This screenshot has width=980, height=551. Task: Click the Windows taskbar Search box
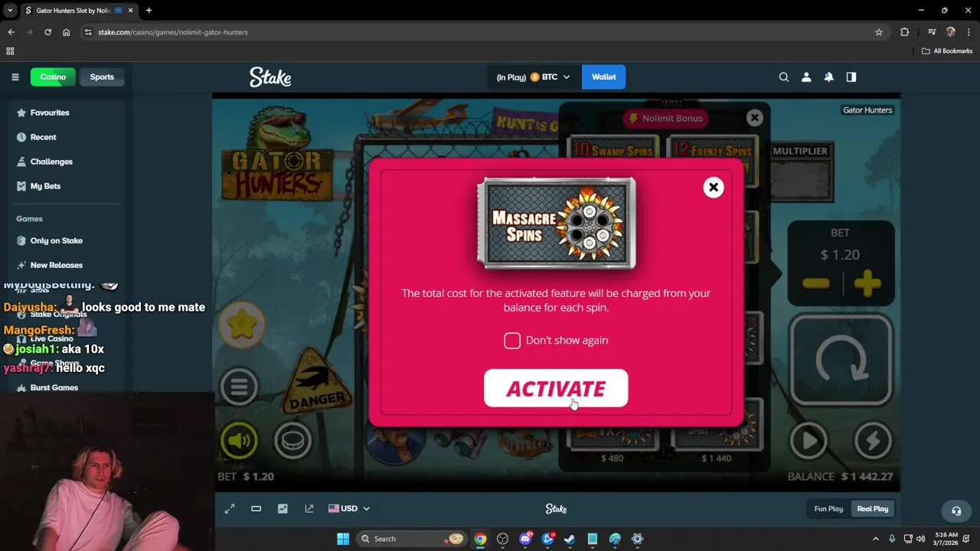coord(413,539)
